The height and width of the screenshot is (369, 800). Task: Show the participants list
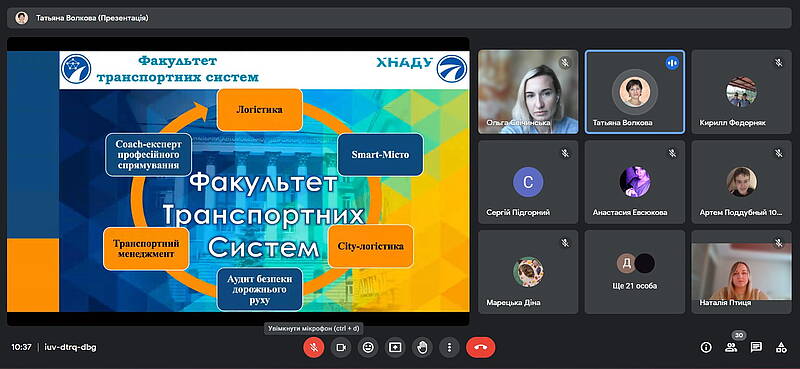(731, 348)
